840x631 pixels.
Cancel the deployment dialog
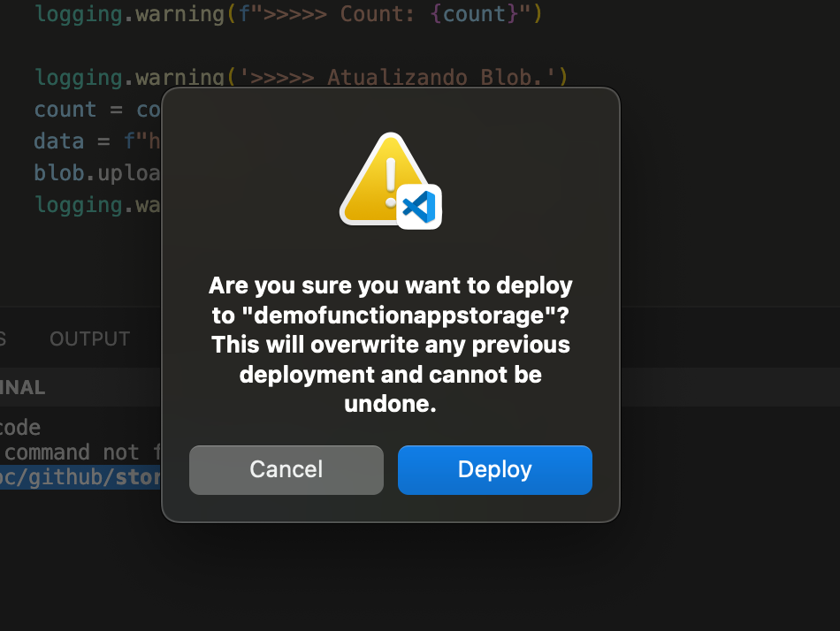point(286,470)
